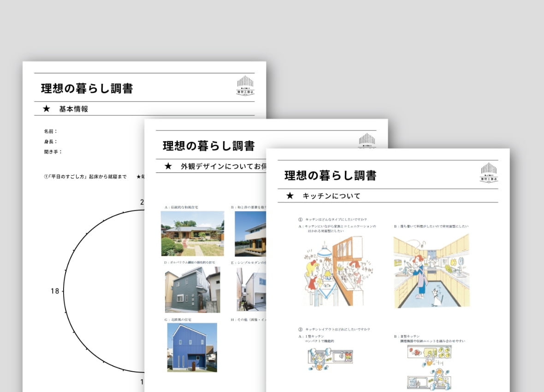Click the partially hidden logo on the middle page

[x=367, y=141]
